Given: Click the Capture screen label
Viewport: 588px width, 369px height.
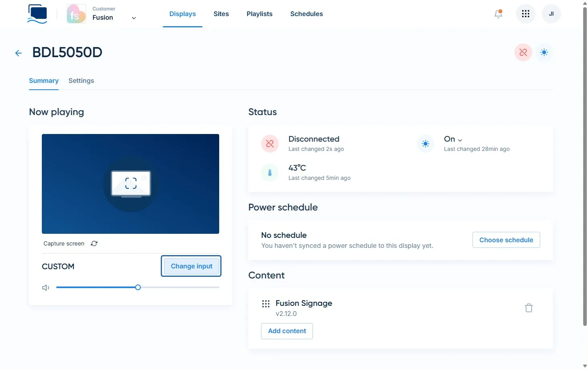Looking at the screenshot, I should point(64,243).
